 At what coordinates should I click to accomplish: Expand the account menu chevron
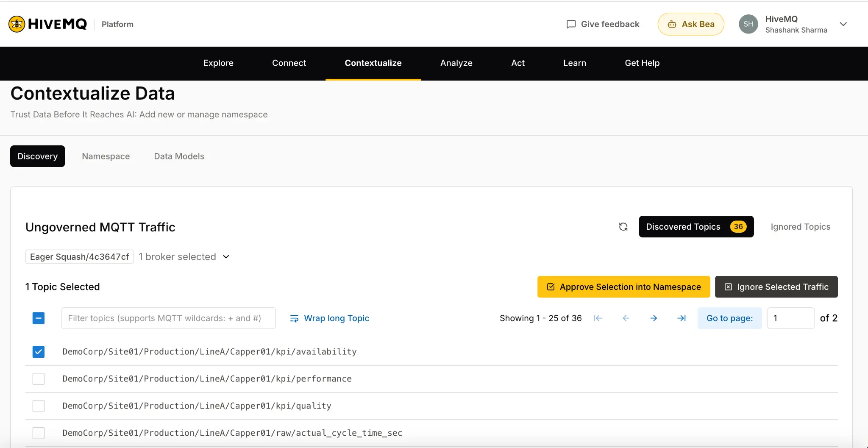coord(843,24)
